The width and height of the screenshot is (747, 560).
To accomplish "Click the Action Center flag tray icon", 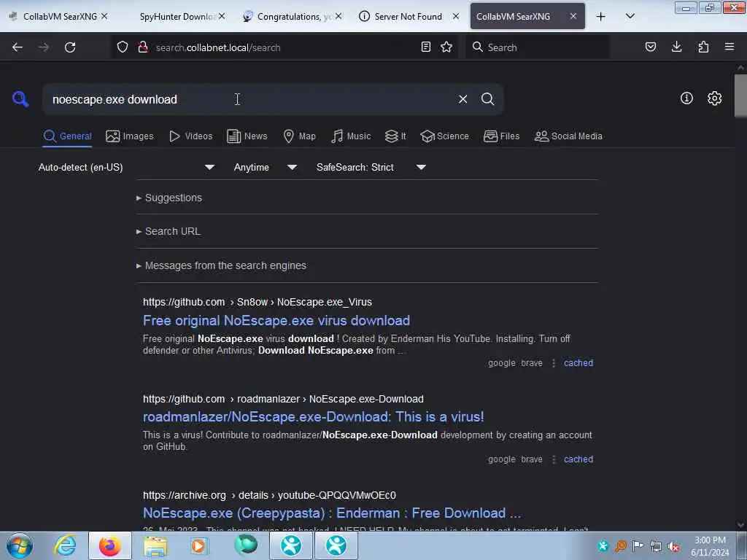I will coord(638,546).
